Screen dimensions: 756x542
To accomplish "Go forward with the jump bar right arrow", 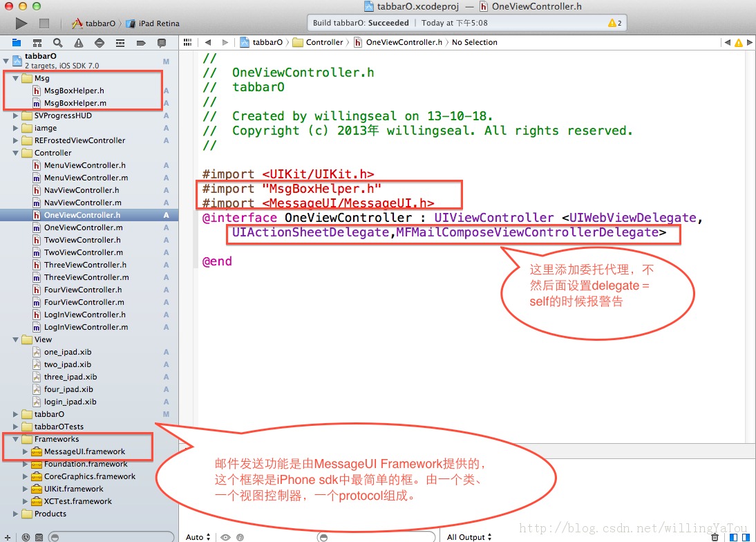I will 225,42.
